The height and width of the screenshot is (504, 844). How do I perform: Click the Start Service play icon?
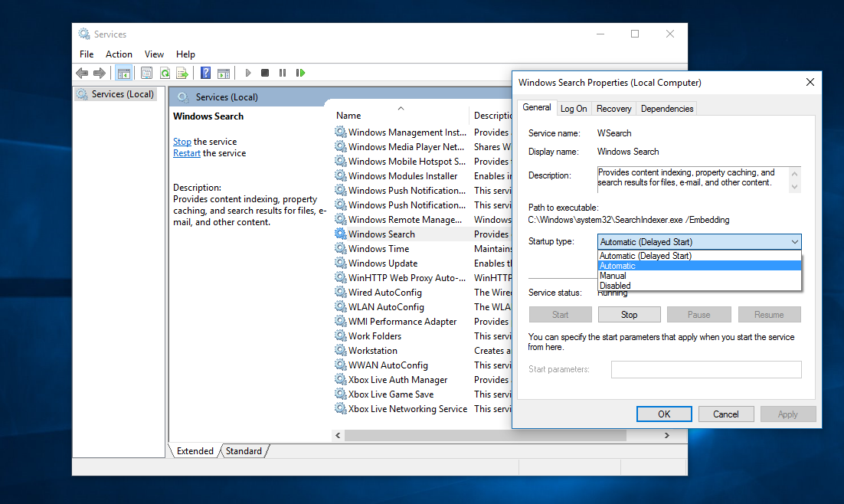[x=247, y=73]
